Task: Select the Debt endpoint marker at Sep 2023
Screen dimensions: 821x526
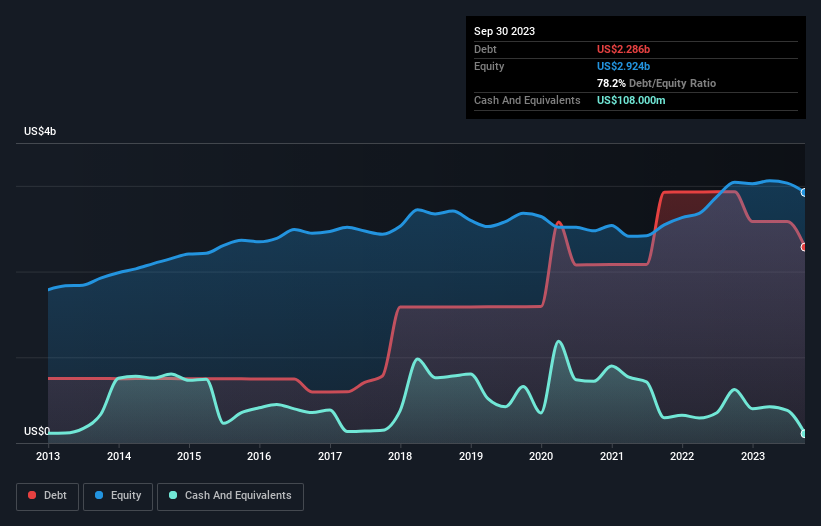Action: click(x=804, y=247)
